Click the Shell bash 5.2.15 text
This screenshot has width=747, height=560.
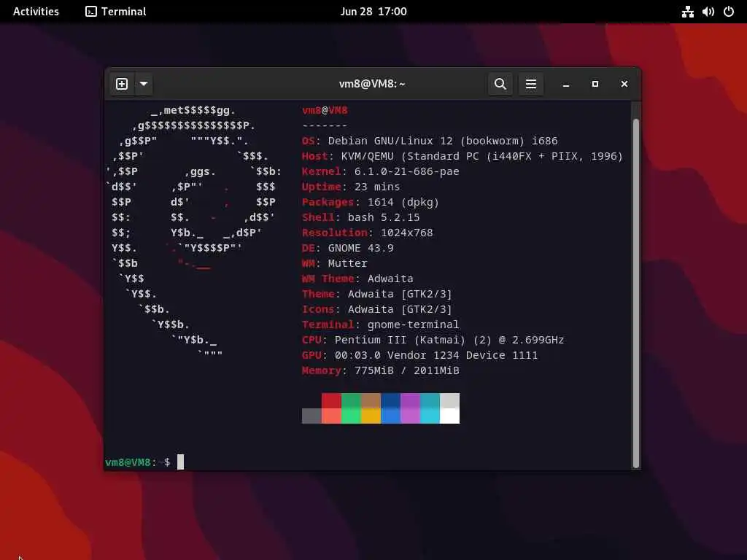360,217
